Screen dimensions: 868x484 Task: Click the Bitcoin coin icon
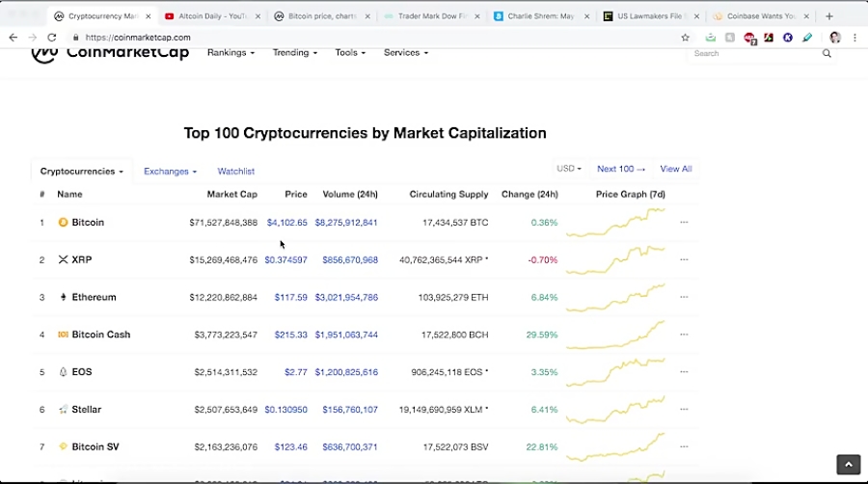pyautogui.click(x=63, y=223)
